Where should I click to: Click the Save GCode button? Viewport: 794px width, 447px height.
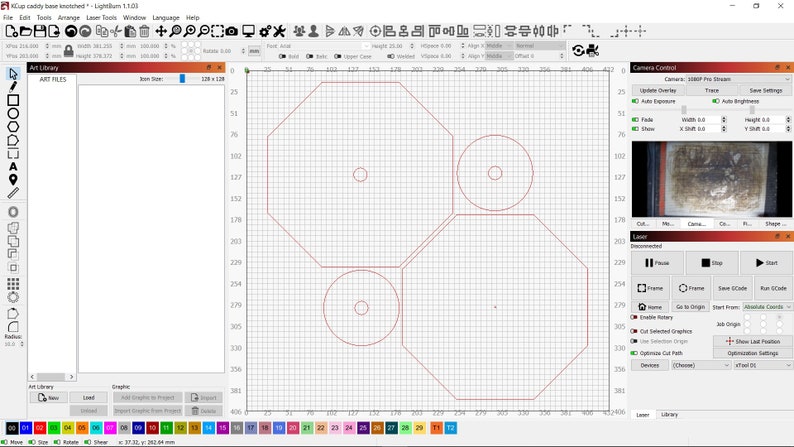click(x=732, y=288)
